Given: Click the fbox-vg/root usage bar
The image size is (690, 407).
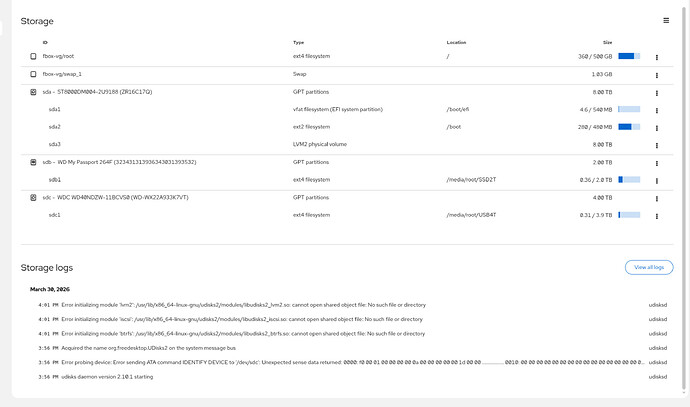Looking at the screenshot, I should pyautogui.click(x=629, y=56).
